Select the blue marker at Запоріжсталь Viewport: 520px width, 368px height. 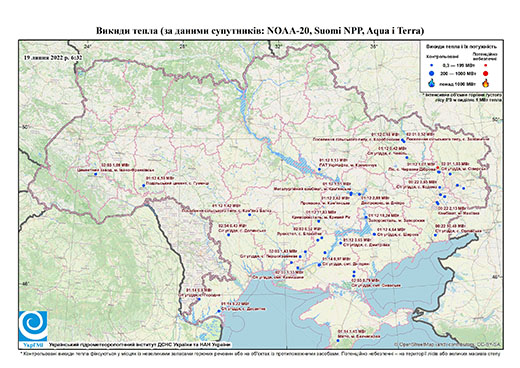pos(366,217)
